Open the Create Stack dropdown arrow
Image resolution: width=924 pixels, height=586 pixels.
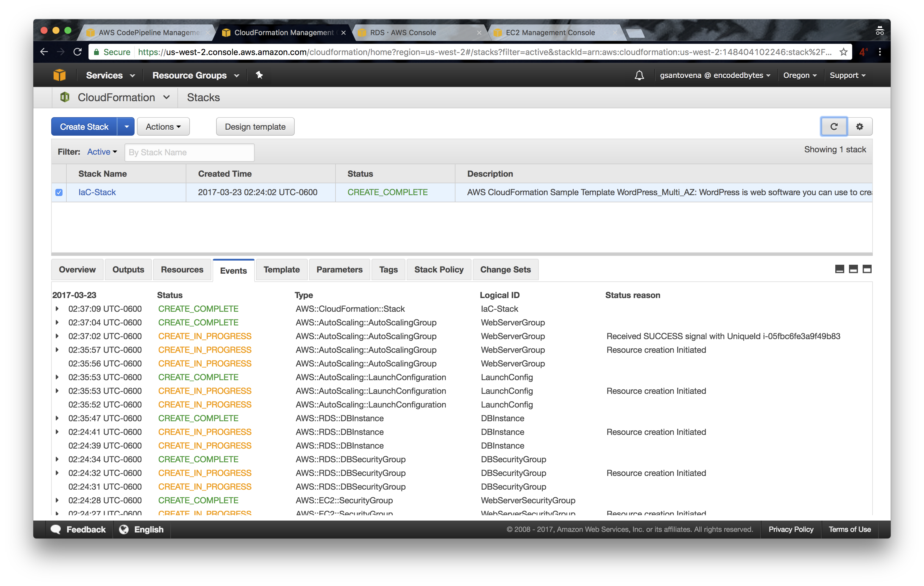coord(126,126)
